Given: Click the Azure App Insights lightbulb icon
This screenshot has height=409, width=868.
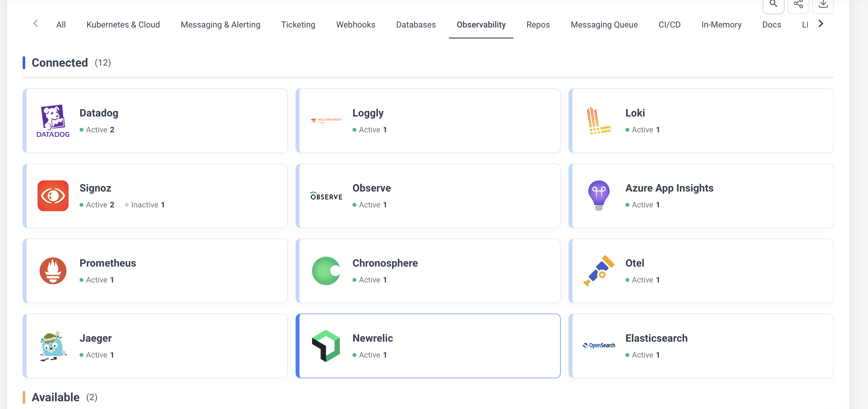Looking at the screenshot, I should (x=598, y=195).
